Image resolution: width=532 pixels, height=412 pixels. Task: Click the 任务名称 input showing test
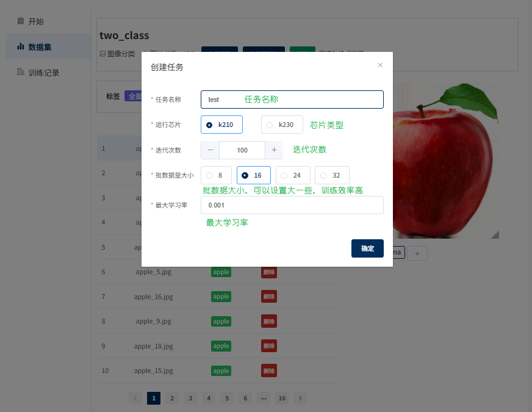pyautogui.click(x=292, y=99)
